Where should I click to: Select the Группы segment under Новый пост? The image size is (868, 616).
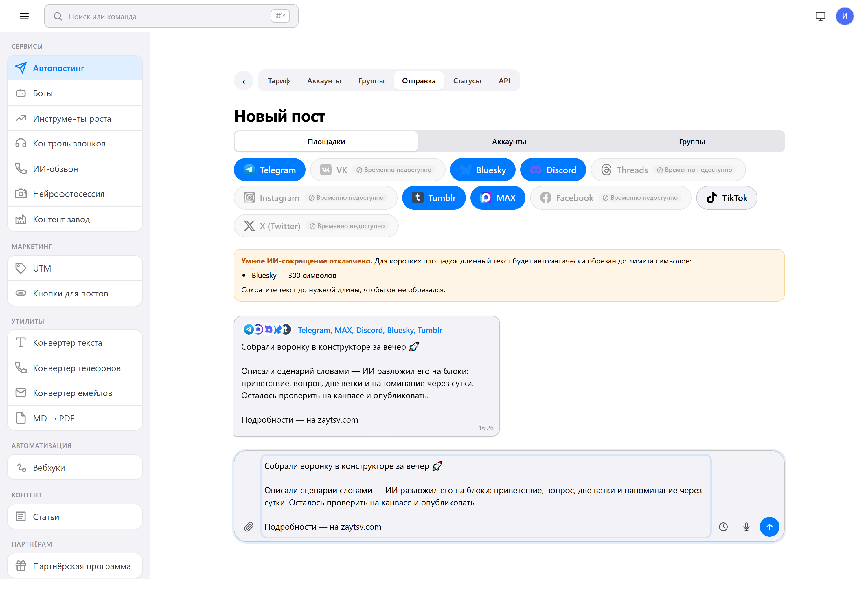coord(692,142)
